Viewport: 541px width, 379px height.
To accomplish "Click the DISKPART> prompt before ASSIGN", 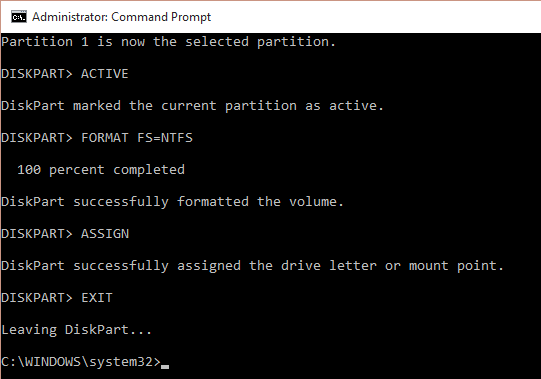I will click(37, 234).
